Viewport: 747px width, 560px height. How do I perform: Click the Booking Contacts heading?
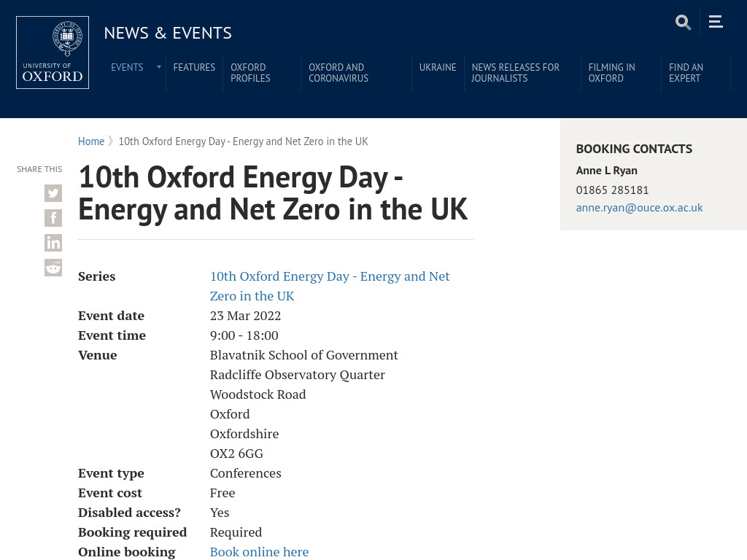point(634,149)
